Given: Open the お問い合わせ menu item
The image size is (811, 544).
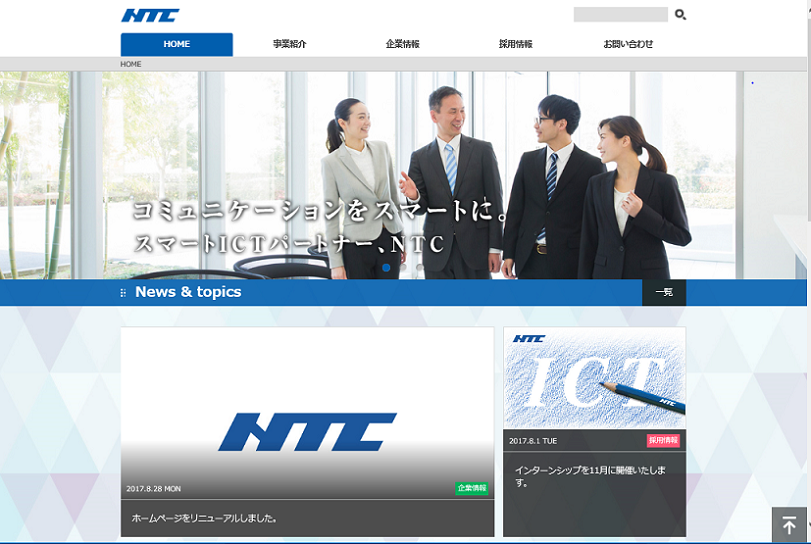Looking at the screenshot, I should 628,44.
